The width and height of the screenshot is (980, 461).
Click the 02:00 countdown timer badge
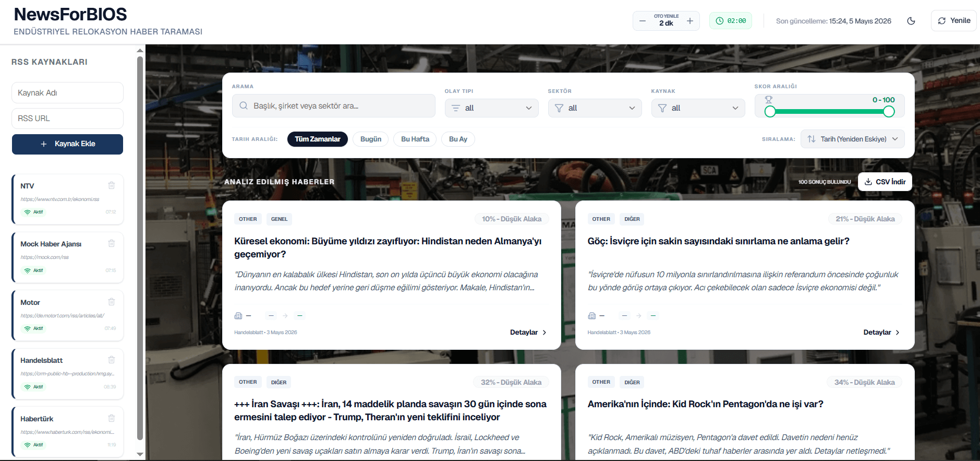tap(731, 21)
